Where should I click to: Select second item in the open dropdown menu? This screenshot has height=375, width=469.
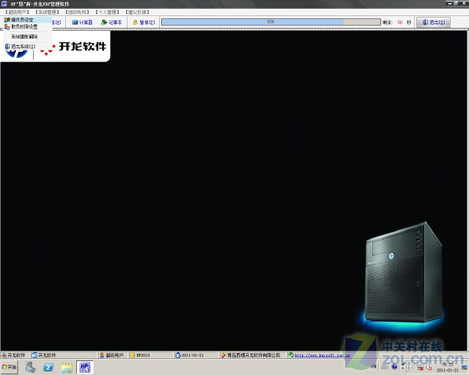(21, 26)
